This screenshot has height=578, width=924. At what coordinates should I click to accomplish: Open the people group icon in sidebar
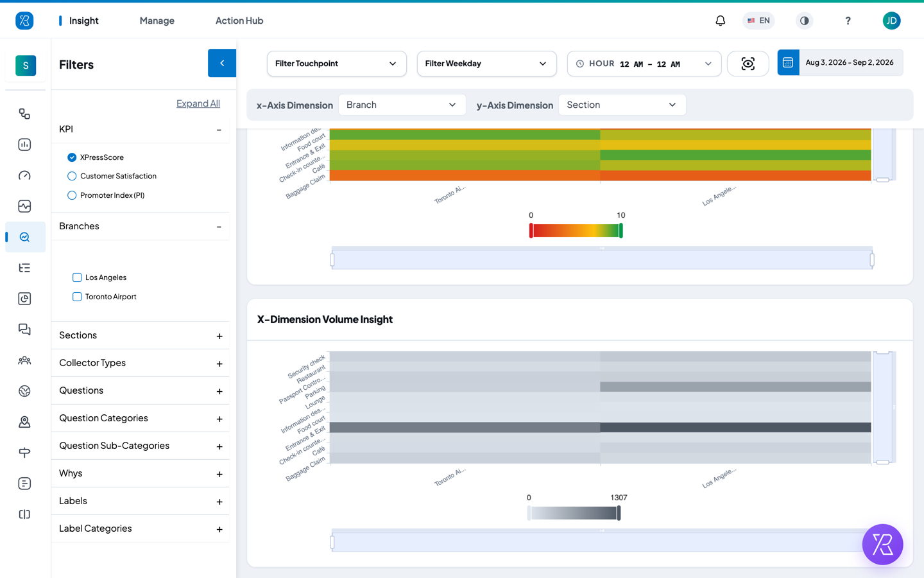[24, 360]
